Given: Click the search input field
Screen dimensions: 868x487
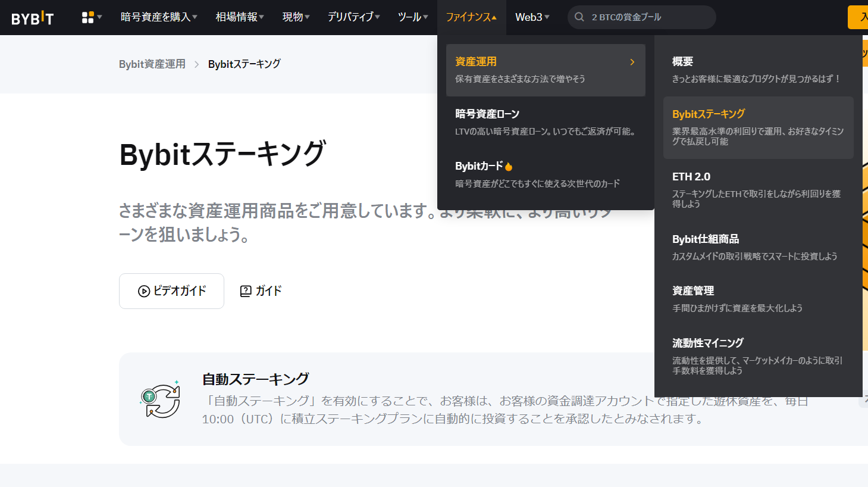Looking at the screenshot, I should pos(643,17).
